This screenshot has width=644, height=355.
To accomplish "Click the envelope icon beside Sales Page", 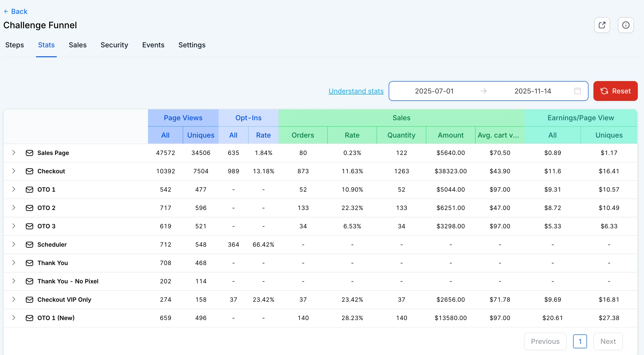I will pos(29,153).
